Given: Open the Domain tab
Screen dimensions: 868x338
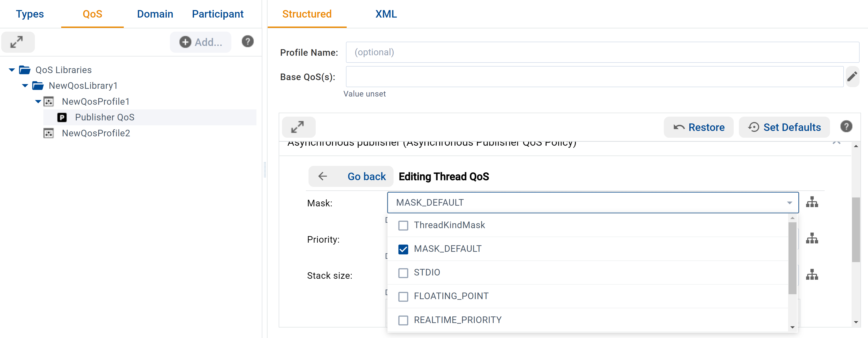Looking at the screenshot, I should (x=155, y=14).
